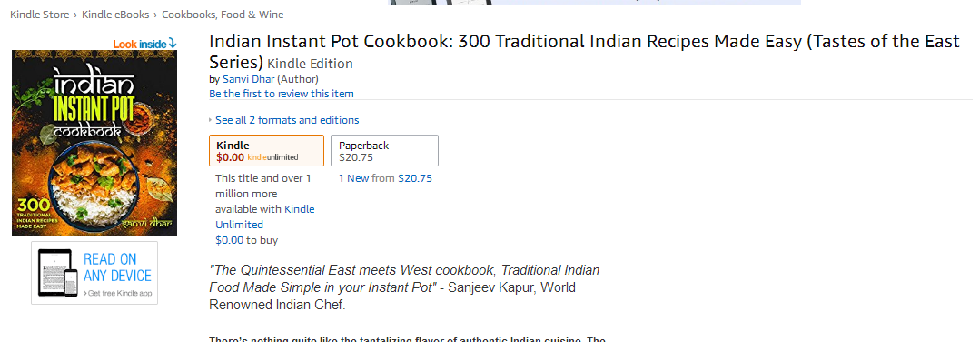
Task: Open the Kindle Unlimited link
Action: click(x=265, y=216)
